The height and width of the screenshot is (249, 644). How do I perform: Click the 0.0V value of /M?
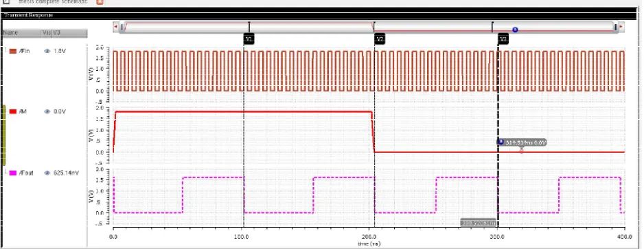(x=60, y=111)
